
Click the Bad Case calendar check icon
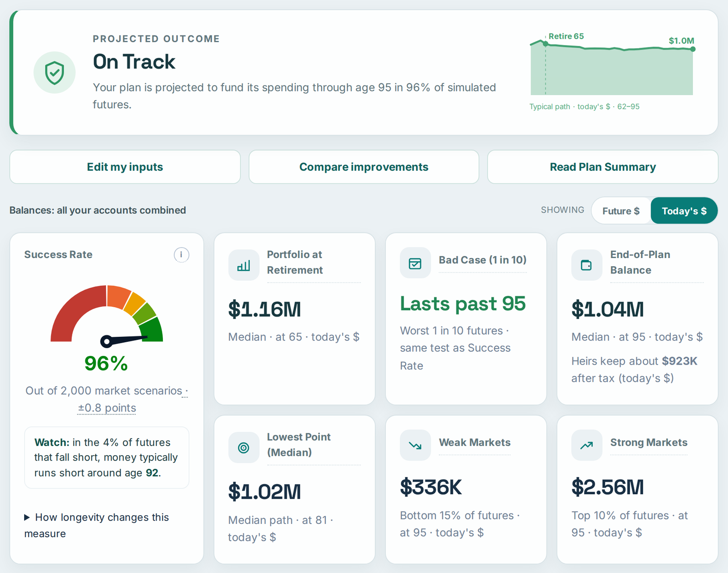pos(415,263)
